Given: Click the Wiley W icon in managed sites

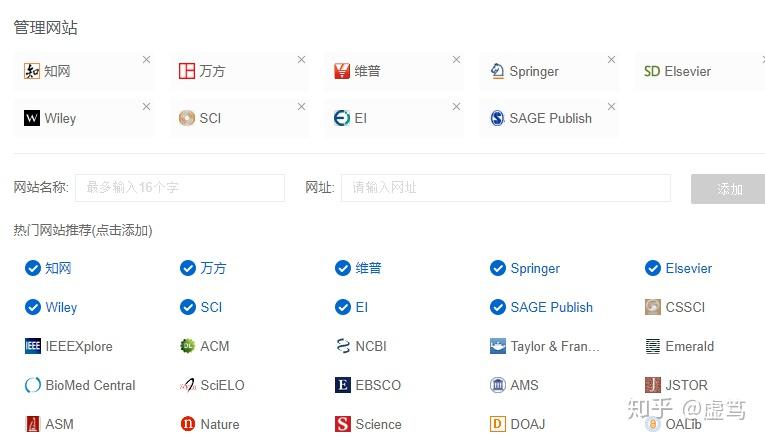Looking at the screenshot, I should tap(32, 118).
